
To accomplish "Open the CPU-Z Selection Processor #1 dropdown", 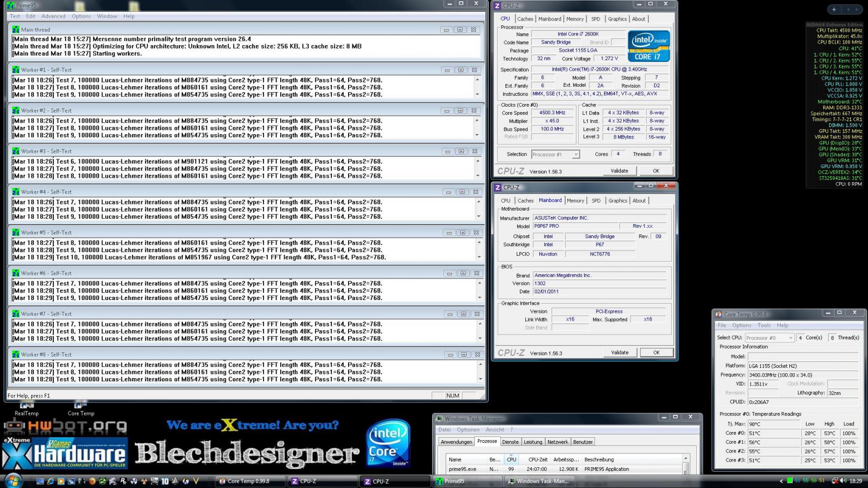I will point(576,155).
